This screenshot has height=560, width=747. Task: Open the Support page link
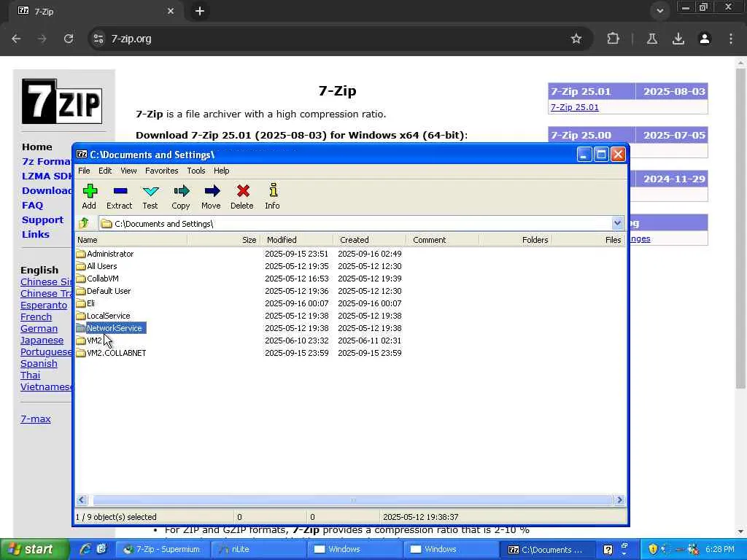coord(42,220)
